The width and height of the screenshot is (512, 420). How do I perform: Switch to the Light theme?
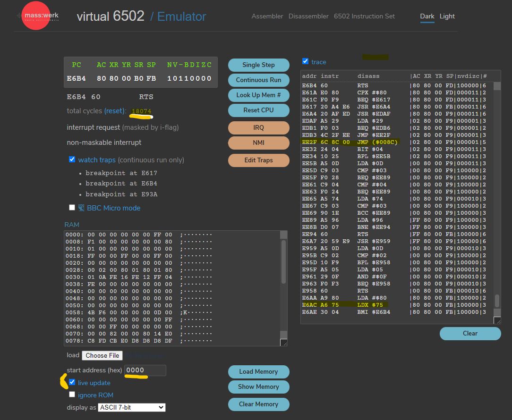(447, 16)
